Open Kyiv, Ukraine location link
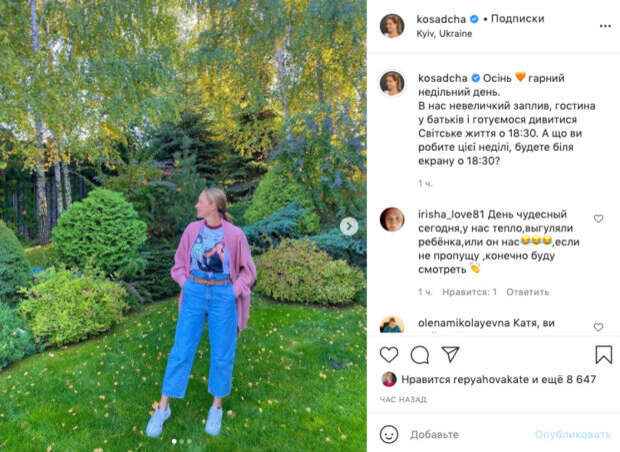620x452 pixels. coord(444,34)
